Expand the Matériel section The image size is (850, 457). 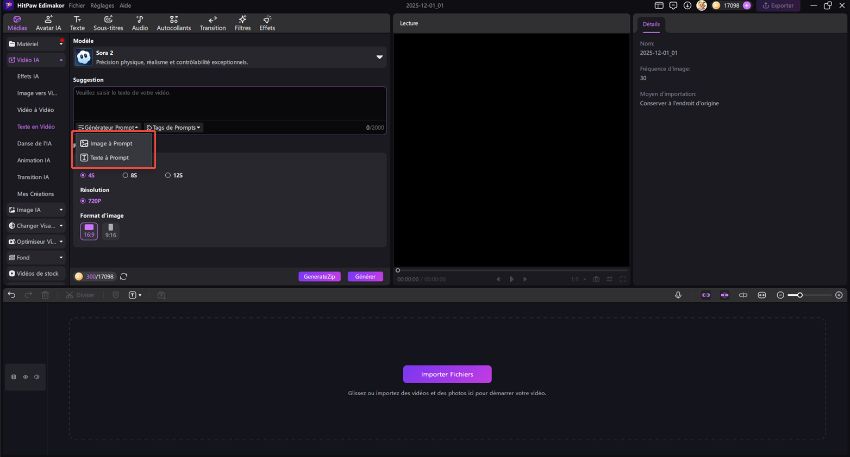coord(36,44)
